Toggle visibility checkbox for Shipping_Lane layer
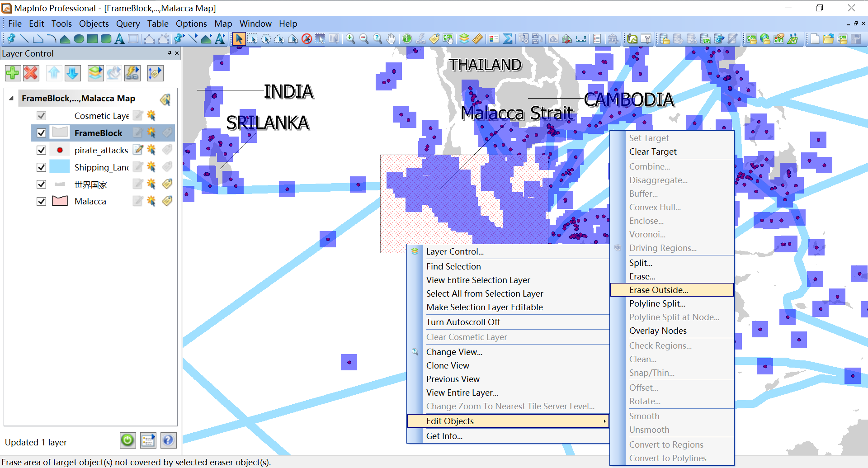Screen dimensions: 868x468 pyautogui.click(x=41, y=167)
